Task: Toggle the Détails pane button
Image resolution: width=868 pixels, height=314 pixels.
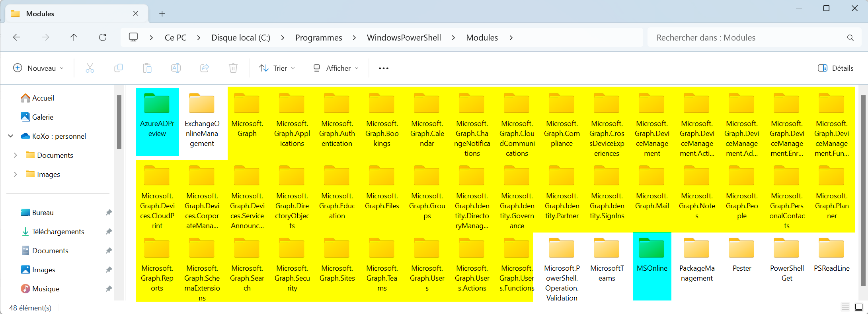Action: coord(836,68)
